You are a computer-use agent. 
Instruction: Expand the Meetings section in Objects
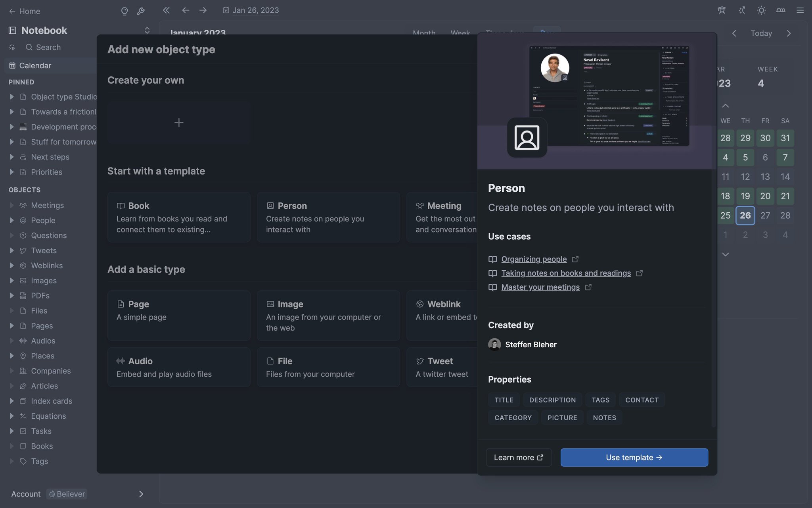click(11, 205)
